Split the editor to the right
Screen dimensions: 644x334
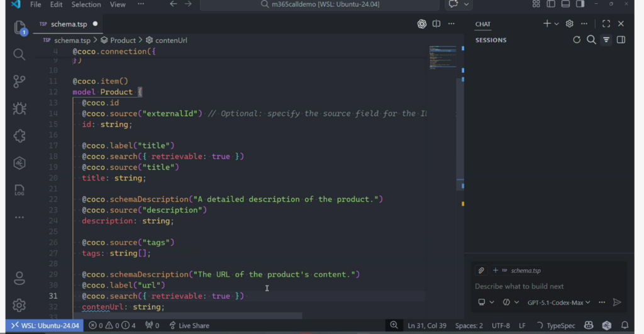[x=436, y=24]
